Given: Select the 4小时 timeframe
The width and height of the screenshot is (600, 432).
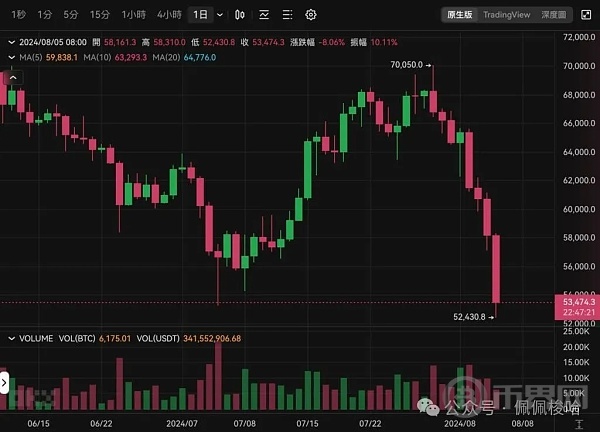Looking at the screenshot, I should click(168, 15).
